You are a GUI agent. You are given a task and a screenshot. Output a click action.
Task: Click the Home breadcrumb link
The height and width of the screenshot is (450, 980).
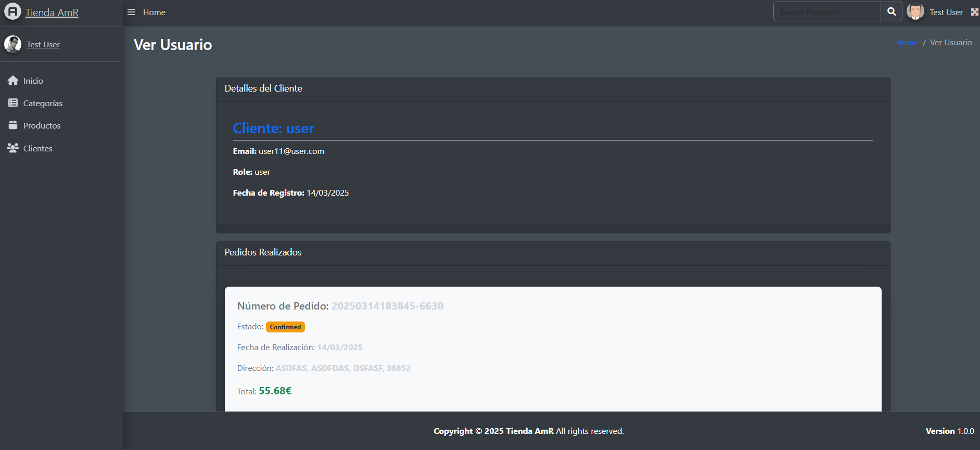(907, 43)
